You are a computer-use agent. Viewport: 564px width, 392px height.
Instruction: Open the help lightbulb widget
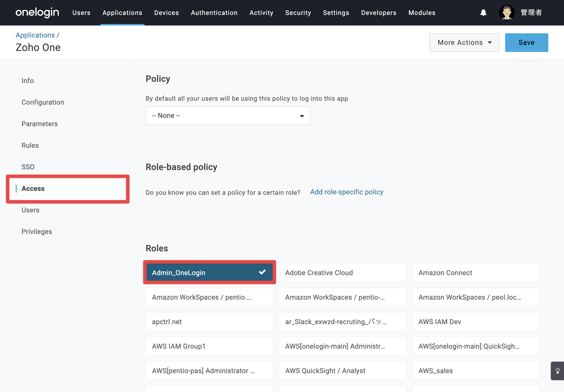(x=557, y=371)
